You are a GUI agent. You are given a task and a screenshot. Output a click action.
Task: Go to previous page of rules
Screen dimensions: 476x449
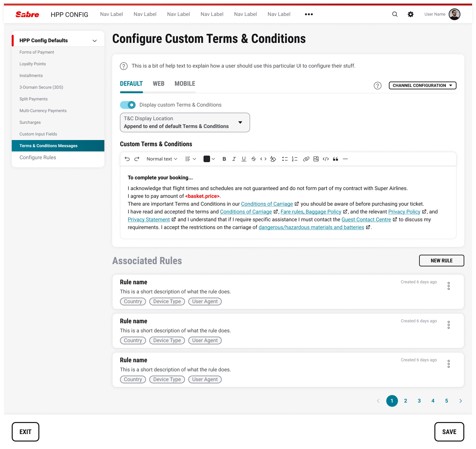tap(378, 401)
